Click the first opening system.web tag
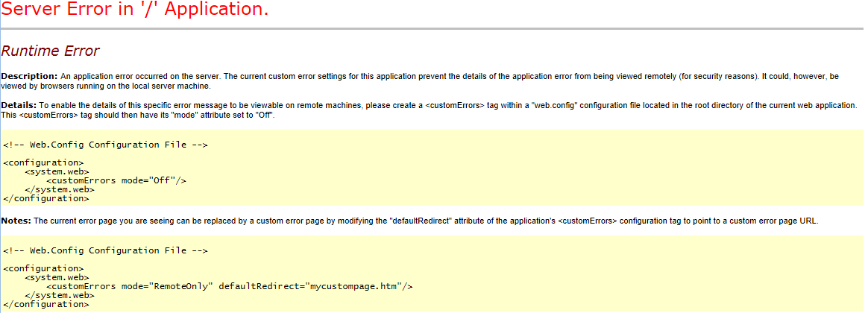Image resolution: width=868 pixels, height=313 pixels. point(57,171)
